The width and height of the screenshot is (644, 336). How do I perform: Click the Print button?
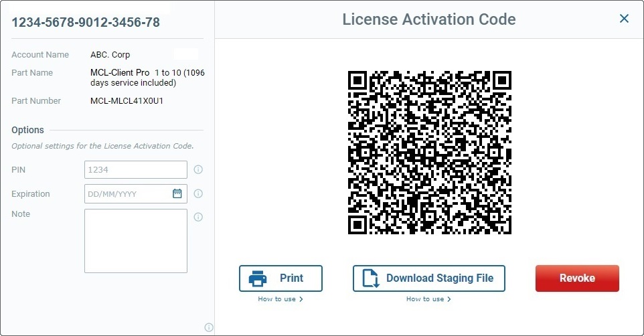coord(281,278)
